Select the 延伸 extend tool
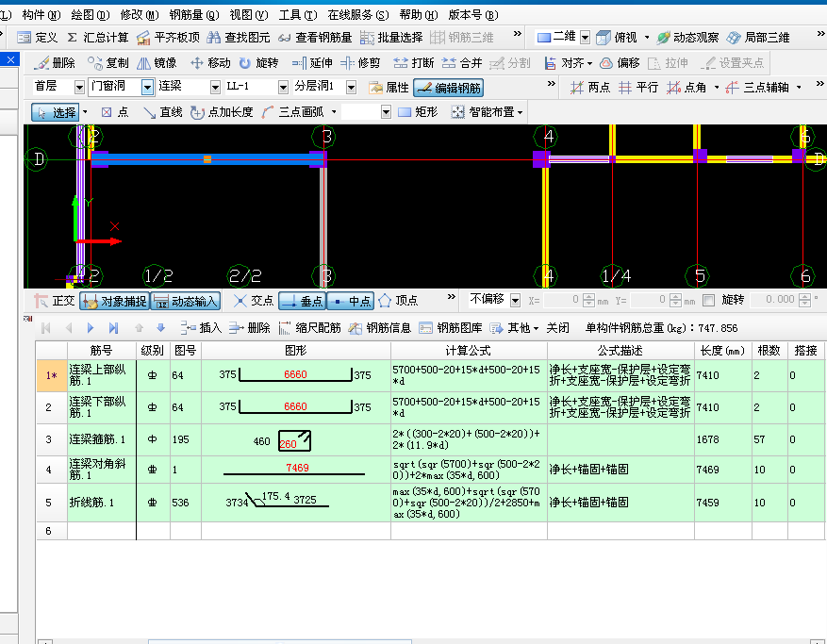The image size is (827, 644). (312, 63)
